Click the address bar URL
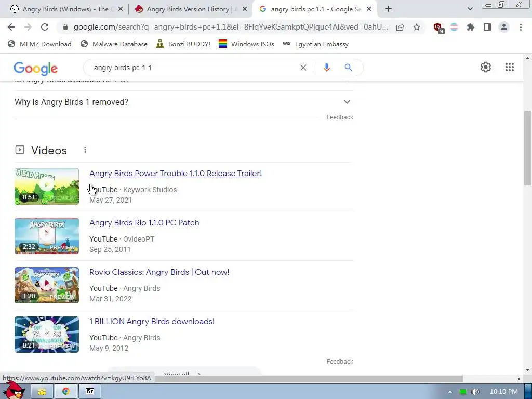Screen dimensions: 532x399 click(x=231, y=27)
